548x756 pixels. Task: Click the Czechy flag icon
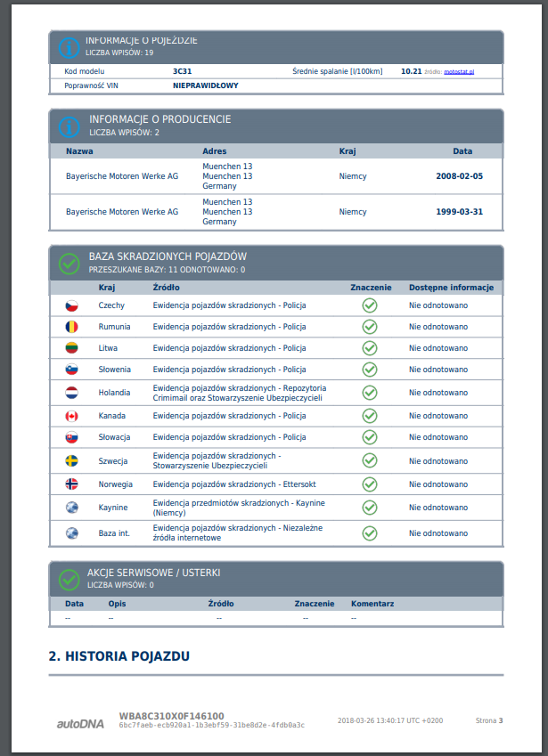[72, 305]
